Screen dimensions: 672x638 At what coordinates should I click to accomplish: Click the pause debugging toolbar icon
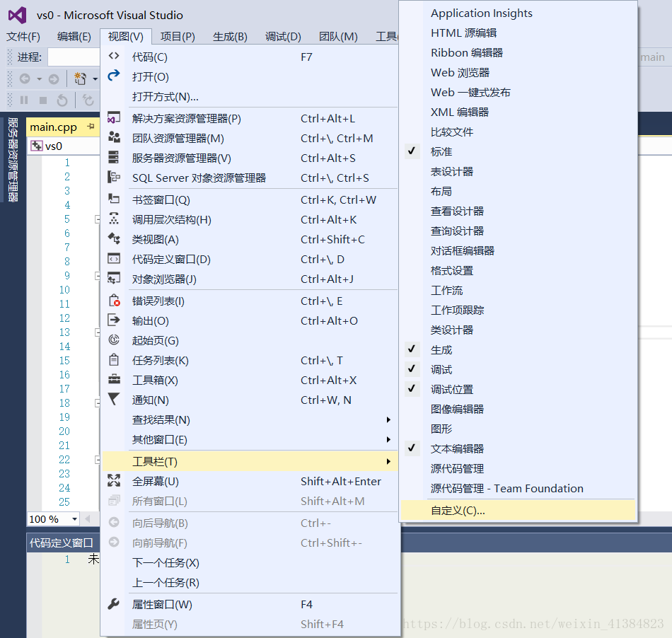(x=24, y=100)
